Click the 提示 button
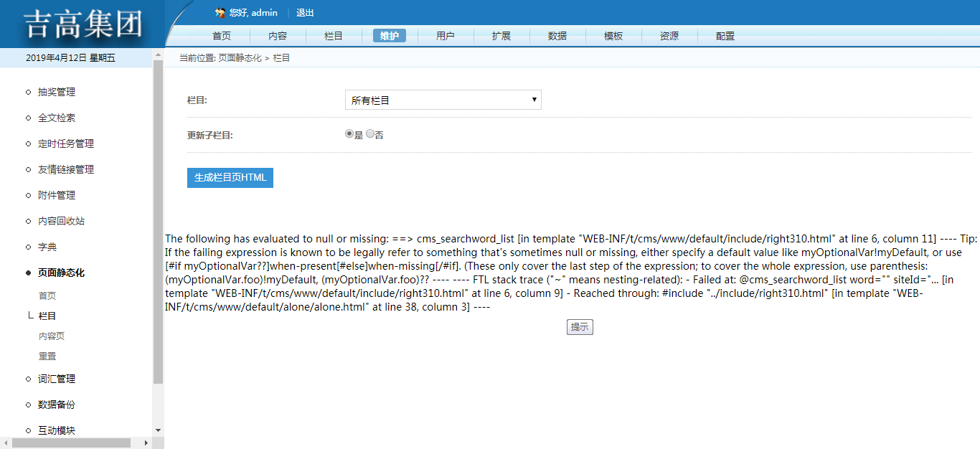The image size is (980, 449). (580, 327)
